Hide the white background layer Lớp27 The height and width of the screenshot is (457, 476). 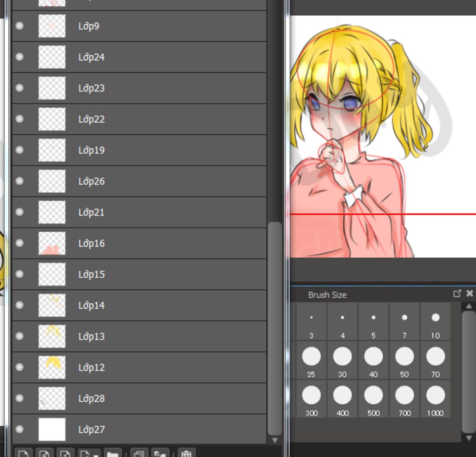point(20,429)
